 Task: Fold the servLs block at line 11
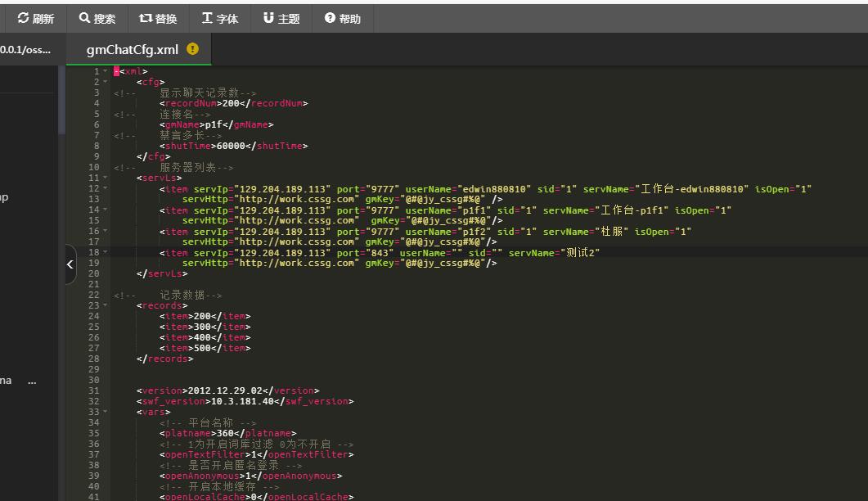[x=106, y=178]
